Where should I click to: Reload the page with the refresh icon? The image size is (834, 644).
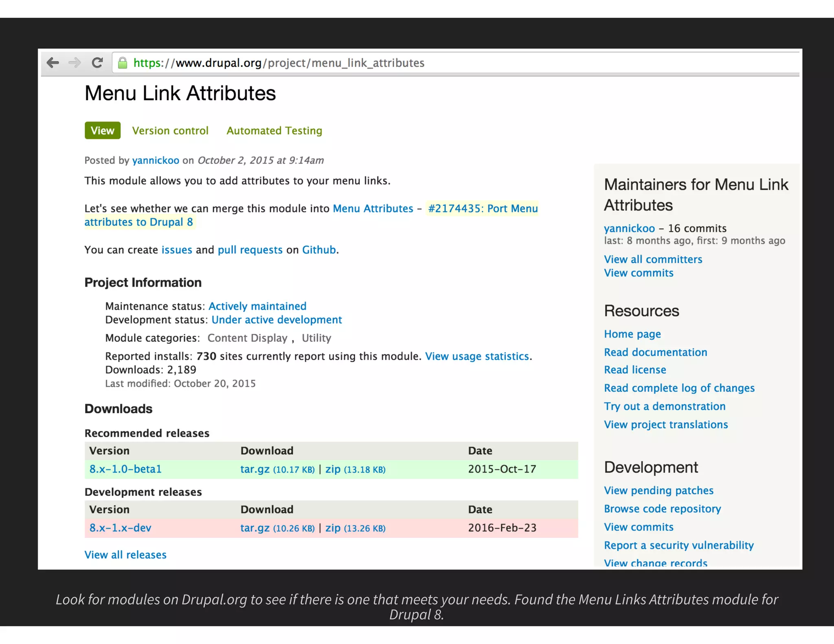tap(97, 63)
